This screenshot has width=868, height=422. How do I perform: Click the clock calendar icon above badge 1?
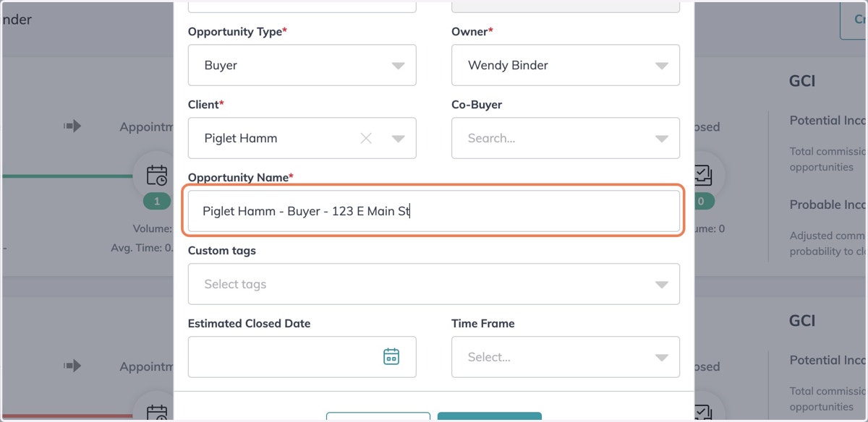click(157, 174)
